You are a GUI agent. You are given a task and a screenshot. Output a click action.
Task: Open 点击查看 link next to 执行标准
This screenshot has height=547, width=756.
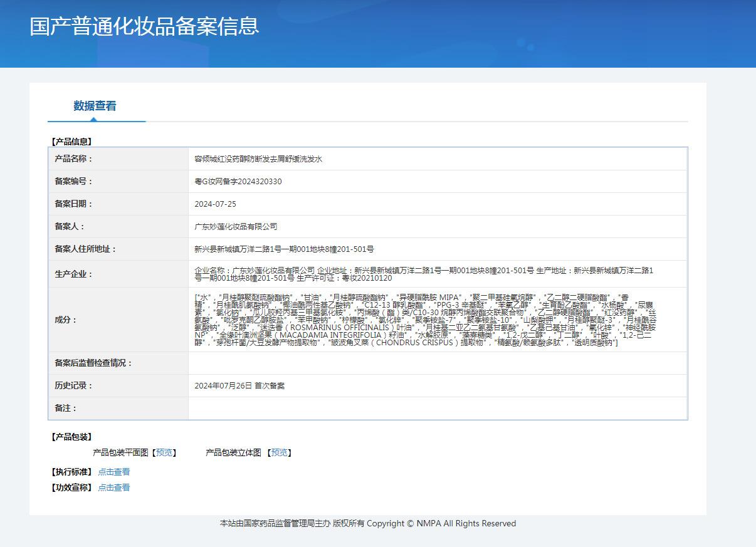114,472
